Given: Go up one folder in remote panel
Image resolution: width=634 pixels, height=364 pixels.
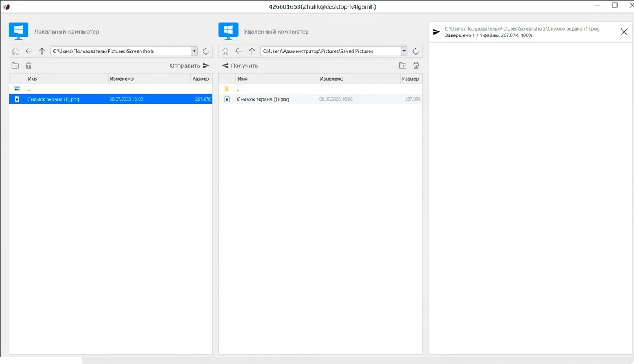Looking at the screenshot, I should click(x=252, y=51).
